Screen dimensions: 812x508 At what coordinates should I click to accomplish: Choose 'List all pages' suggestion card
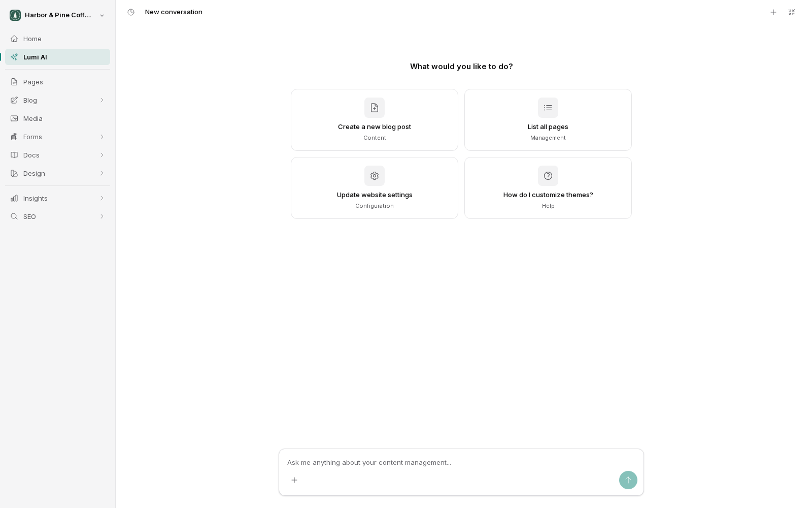[x=548, y=120]
